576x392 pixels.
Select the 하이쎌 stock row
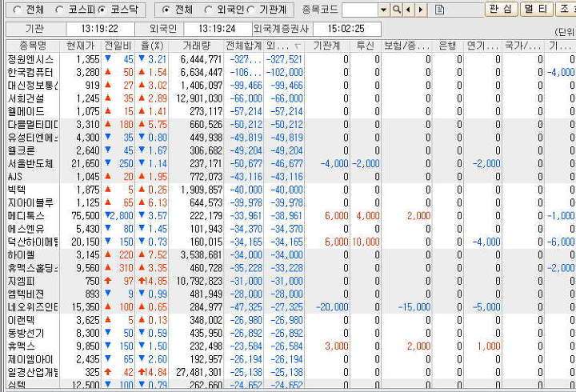click(x=291, y=255)
